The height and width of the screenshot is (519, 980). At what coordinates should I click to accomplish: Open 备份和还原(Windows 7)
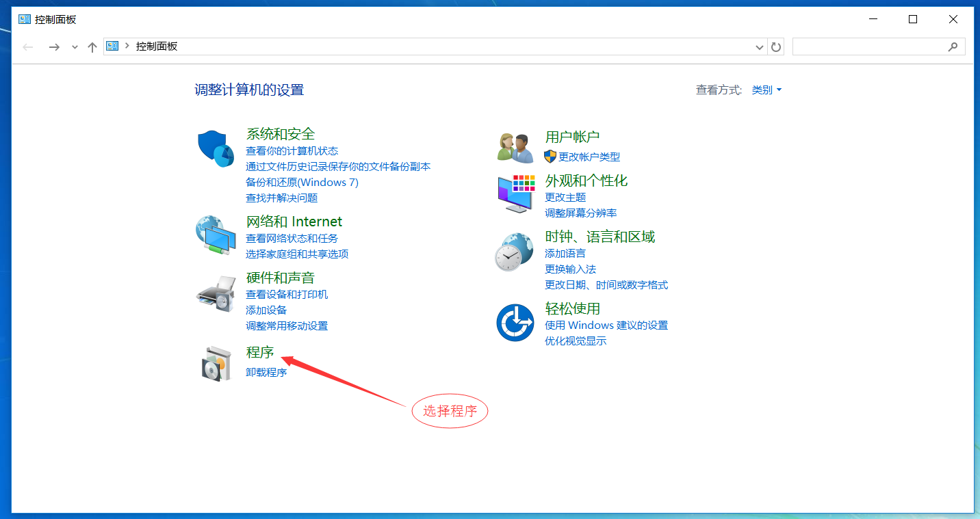click(302, 182)
